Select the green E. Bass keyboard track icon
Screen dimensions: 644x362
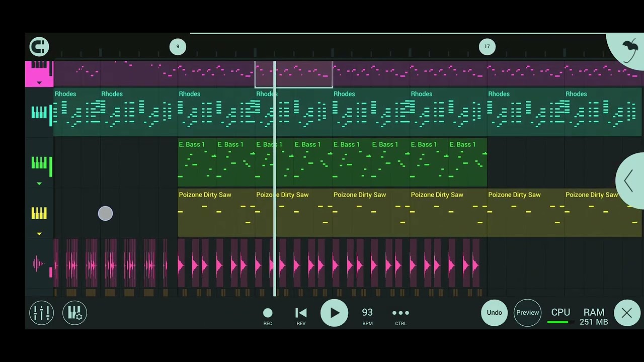(x=39, y=163)
